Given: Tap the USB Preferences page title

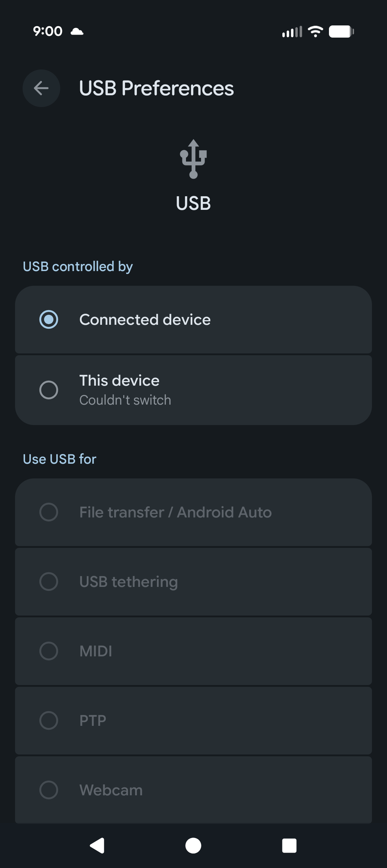Looking at the screenshot, I should [x=156, y=88].
